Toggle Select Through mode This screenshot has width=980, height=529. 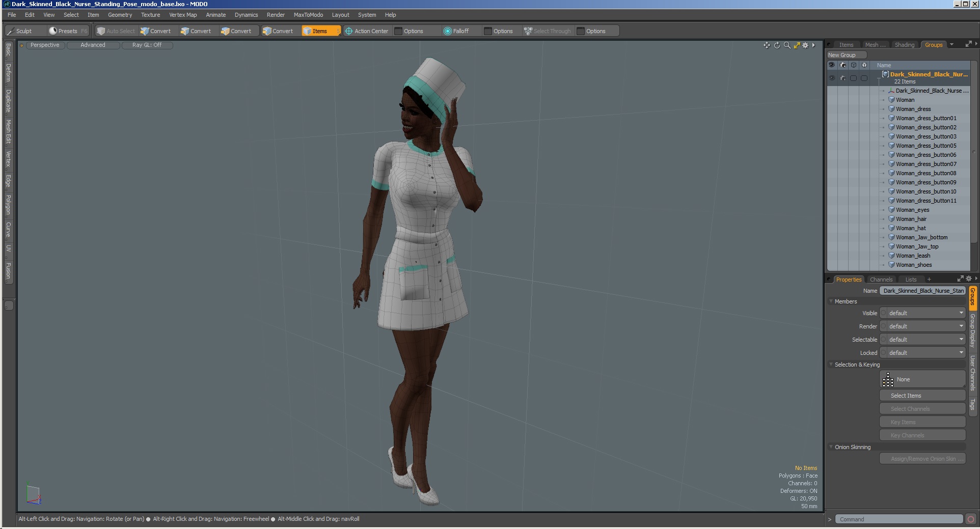(548, 31)
